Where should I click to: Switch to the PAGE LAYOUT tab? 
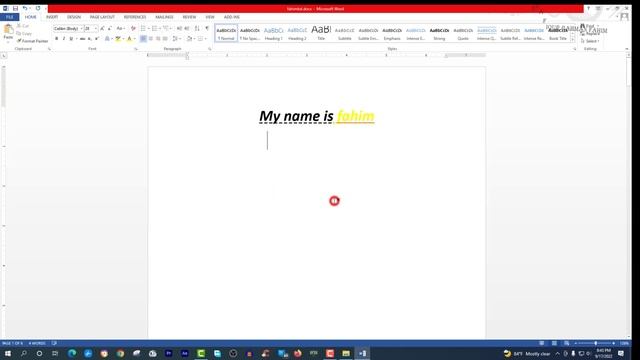(102, 17)
